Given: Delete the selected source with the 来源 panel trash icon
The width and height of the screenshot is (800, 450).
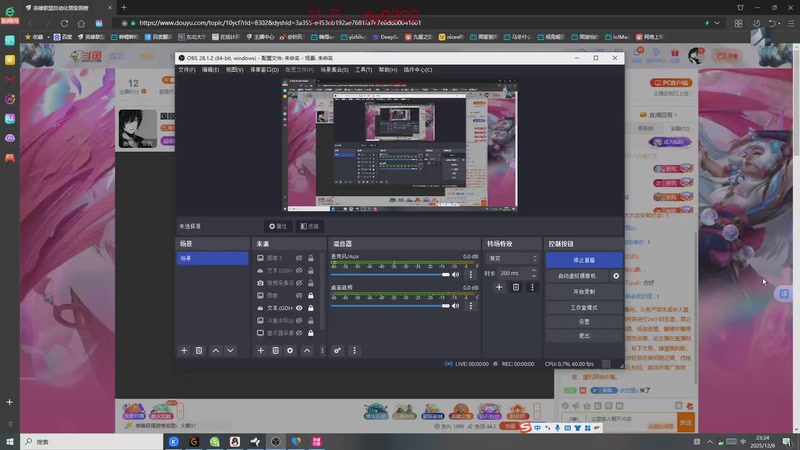Looking at the screenshot, I should point(276,351).
